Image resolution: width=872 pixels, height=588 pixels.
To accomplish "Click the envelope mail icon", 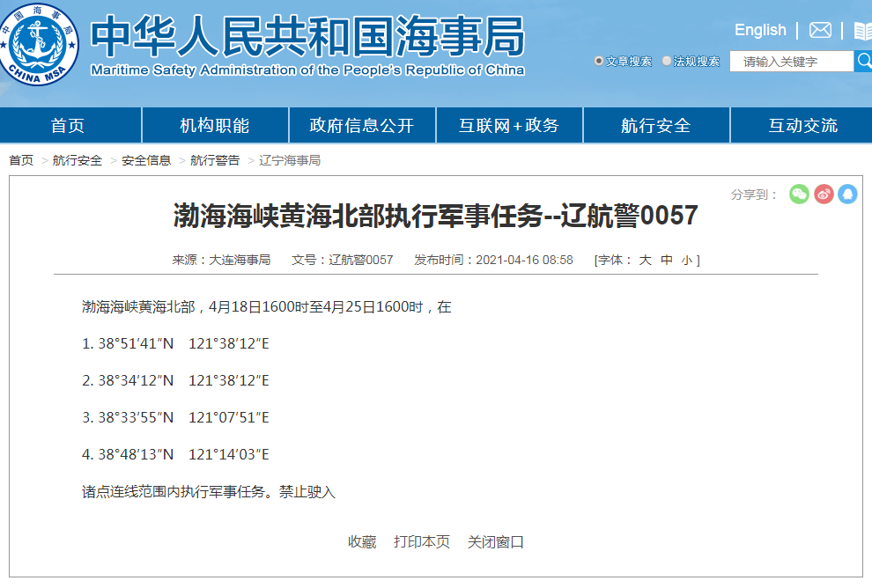I will 820,29.
